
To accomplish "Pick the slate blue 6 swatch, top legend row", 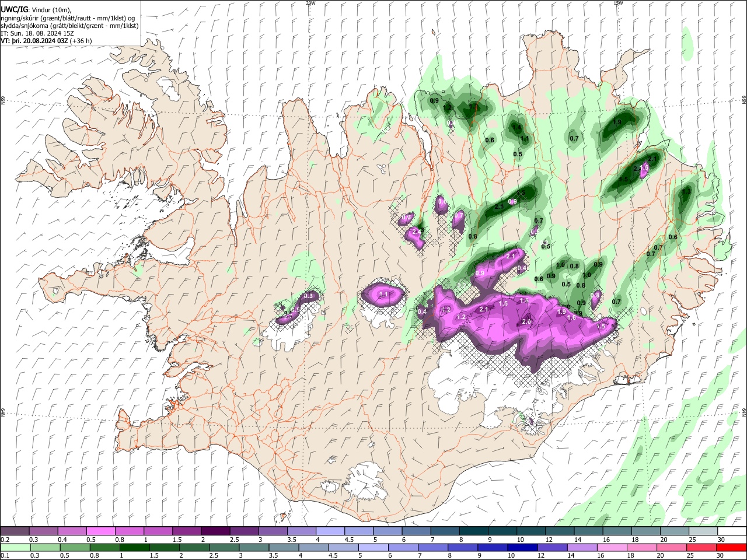I will 417,531.
